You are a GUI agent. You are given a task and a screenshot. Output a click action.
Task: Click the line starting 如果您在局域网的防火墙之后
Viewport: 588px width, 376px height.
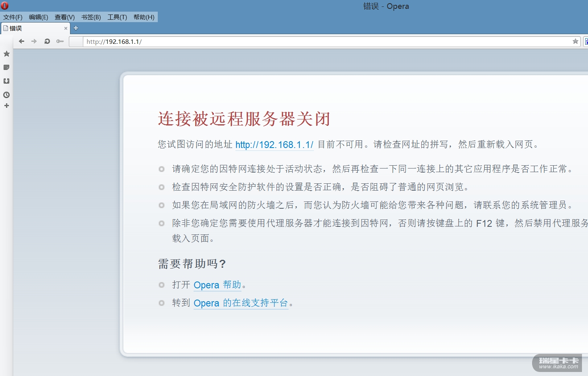click(373, 205)
